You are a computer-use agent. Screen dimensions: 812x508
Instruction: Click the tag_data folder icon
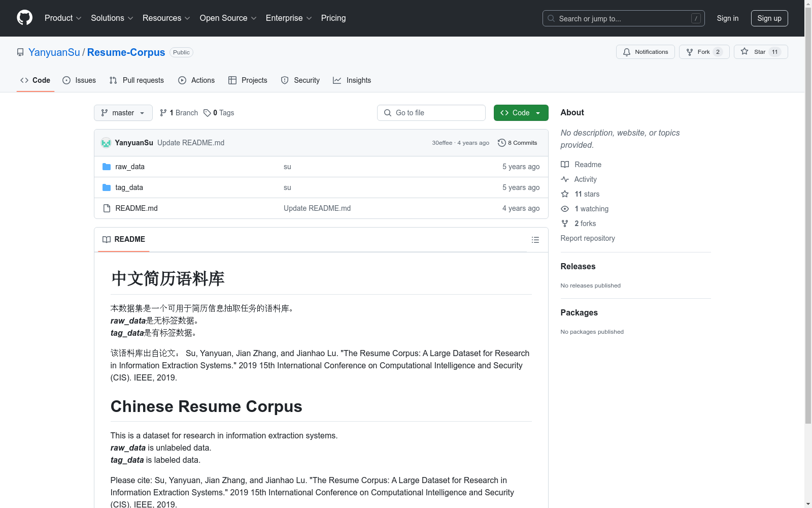tap(107, 187)
